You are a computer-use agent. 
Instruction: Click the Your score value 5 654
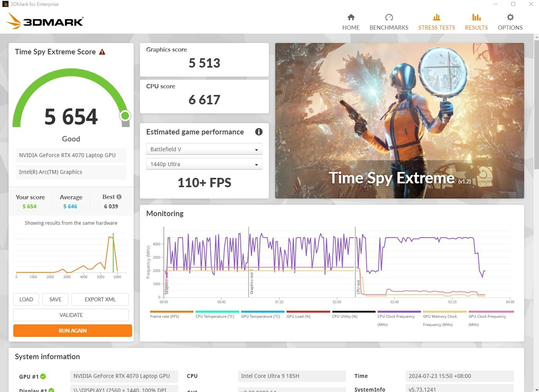[29, 206]
